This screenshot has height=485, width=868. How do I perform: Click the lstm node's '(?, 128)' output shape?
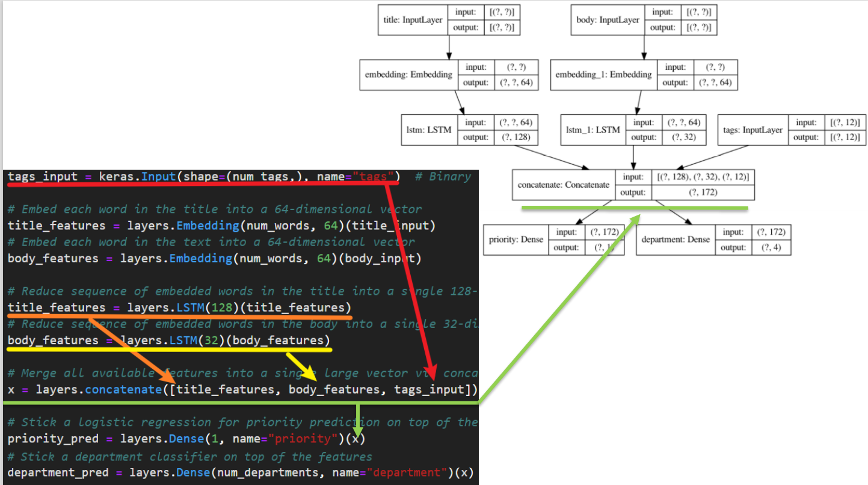pyautogui.click(x=516, y=137)
